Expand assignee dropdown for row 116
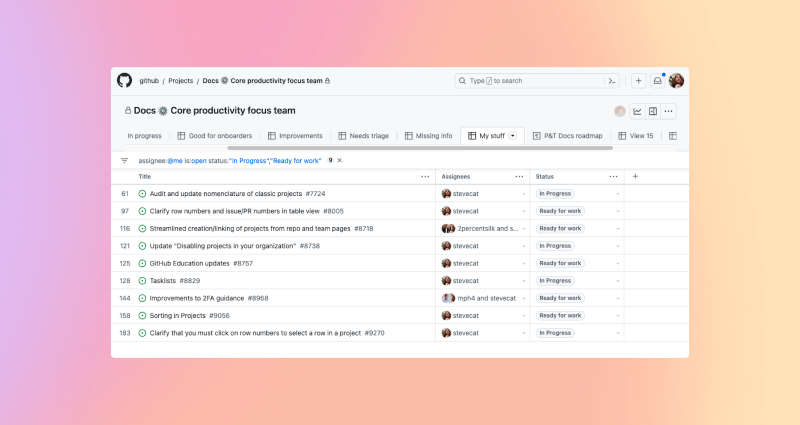Image resolution: width=800 pixels, height=425 pixels. (523, 229)
